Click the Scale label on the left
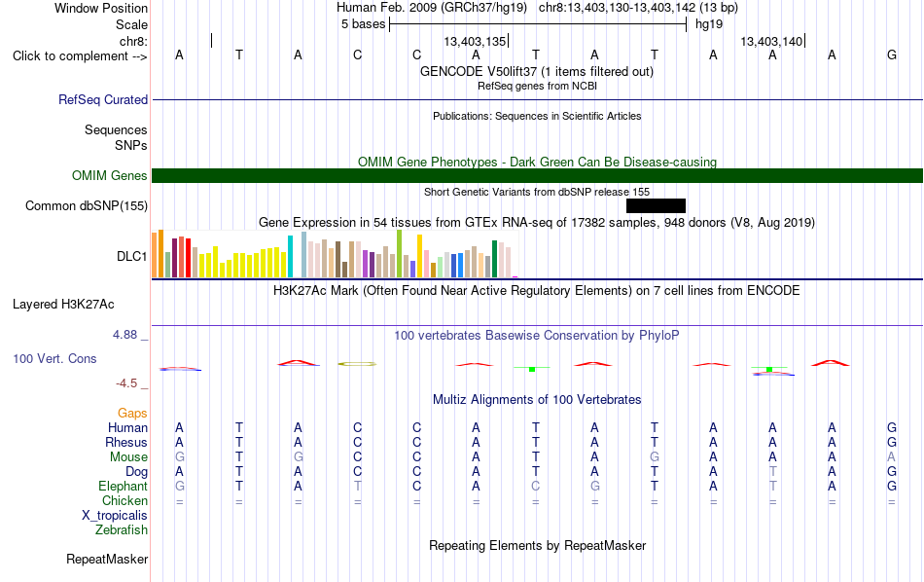This screenshot has width=924, height=582. tap(131, 24)
